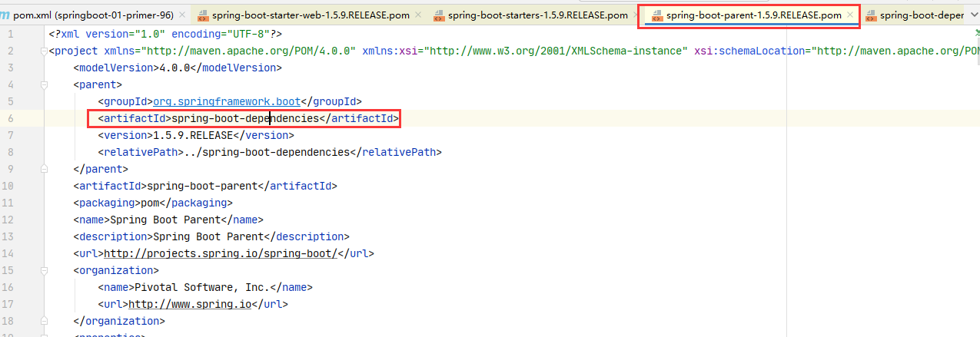The height and width of the screenshot is (337, 980).
Task: Click line number 17 in gutter
Action: click(8, 304)
